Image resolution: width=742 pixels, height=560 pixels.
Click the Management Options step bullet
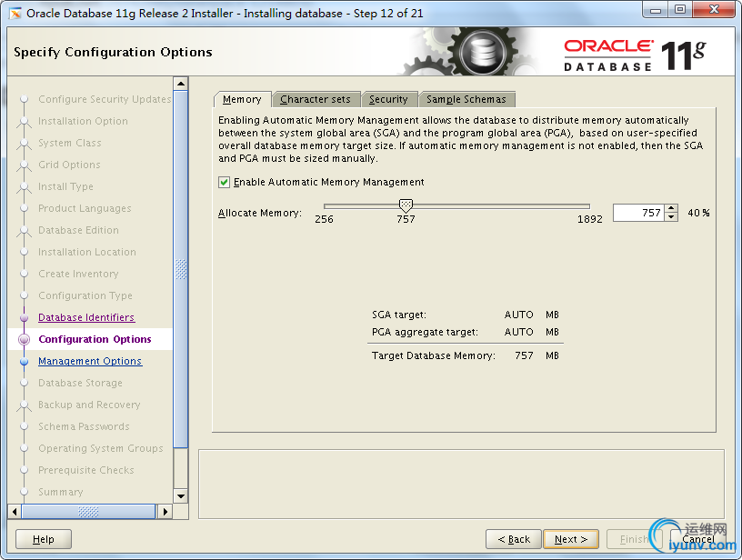click(25, 361)
